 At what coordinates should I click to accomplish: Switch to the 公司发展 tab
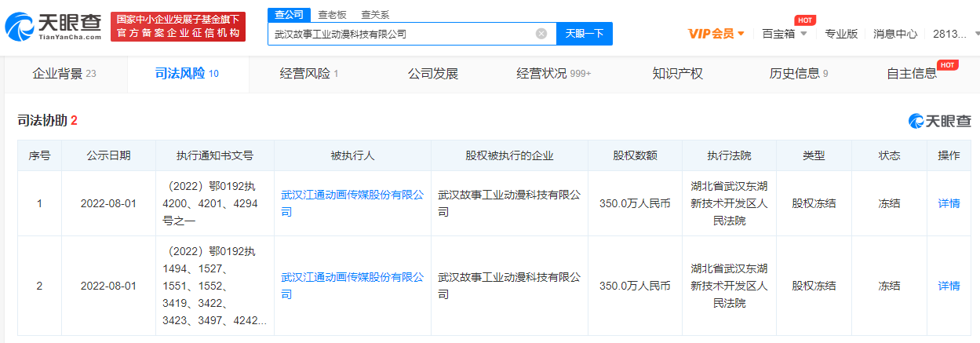(x=433, y=74)
